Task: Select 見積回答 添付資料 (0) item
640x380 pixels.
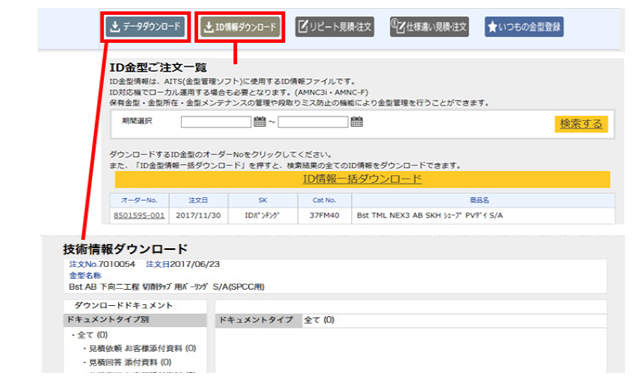Action: pos(130,362)
